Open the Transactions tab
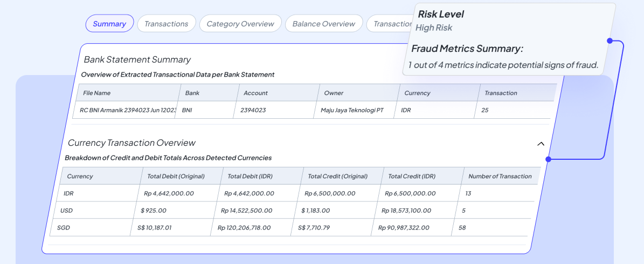This screenshot has height=264, width=644. click(x=167, y=23)
